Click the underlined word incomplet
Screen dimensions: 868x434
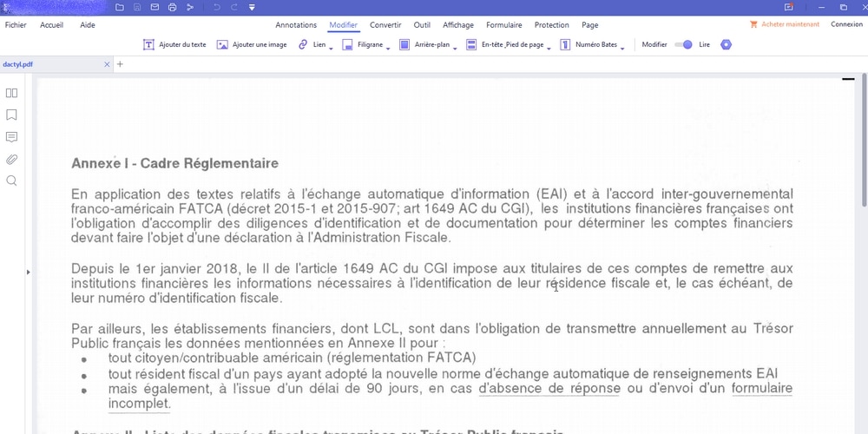pyautogui.click(x=139, y=404)
